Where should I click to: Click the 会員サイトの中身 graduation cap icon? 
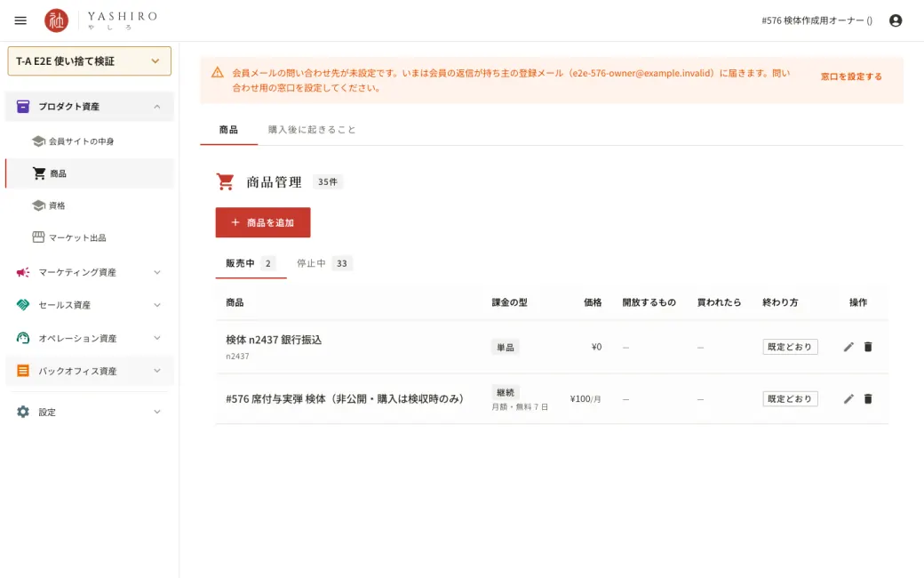tap(38, 141)
